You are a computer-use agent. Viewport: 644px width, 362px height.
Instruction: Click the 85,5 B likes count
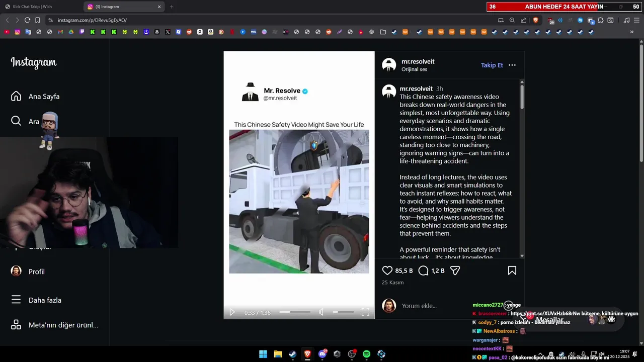coord(404,270)
